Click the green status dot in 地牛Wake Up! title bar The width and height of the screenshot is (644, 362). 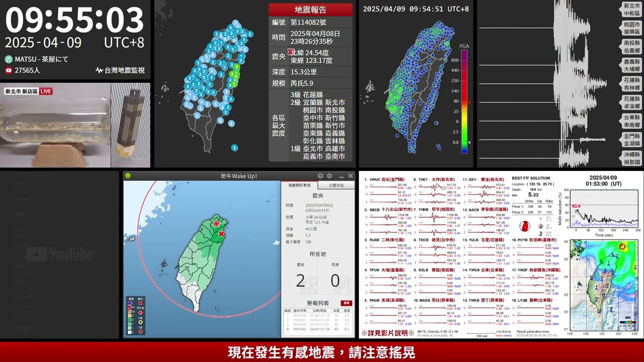[128, 176]
